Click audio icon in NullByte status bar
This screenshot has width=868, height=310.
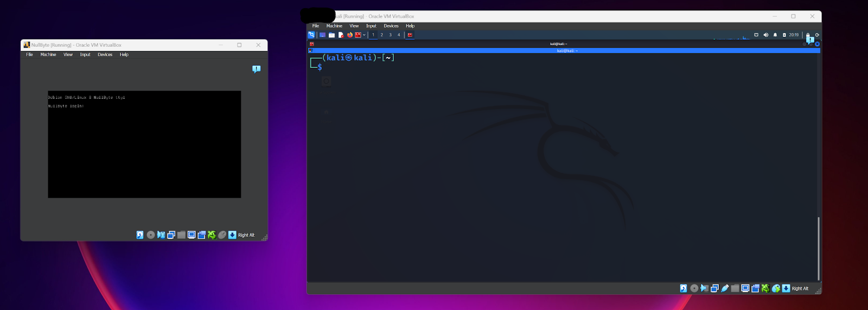161,235
